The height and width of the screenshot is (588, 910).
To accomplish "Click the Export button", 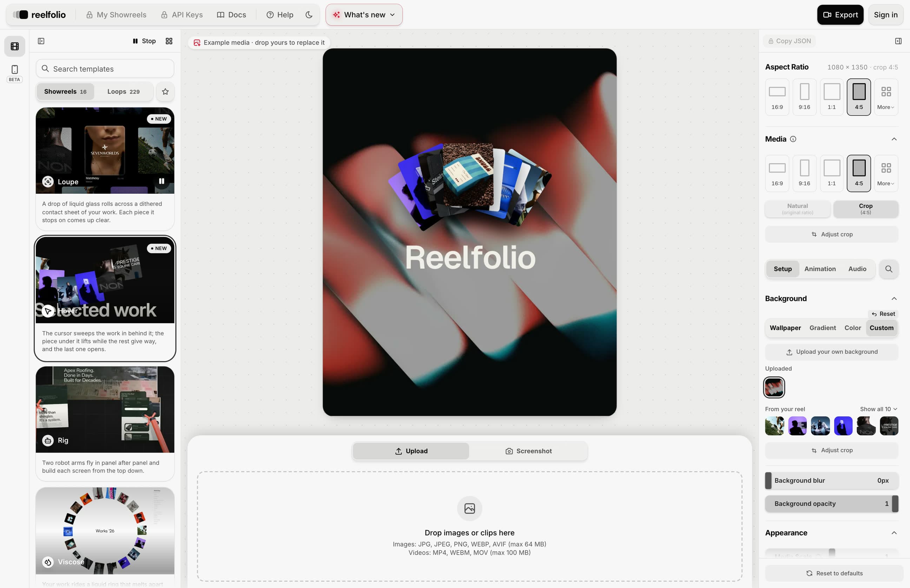I will click(x=840, y=14).
